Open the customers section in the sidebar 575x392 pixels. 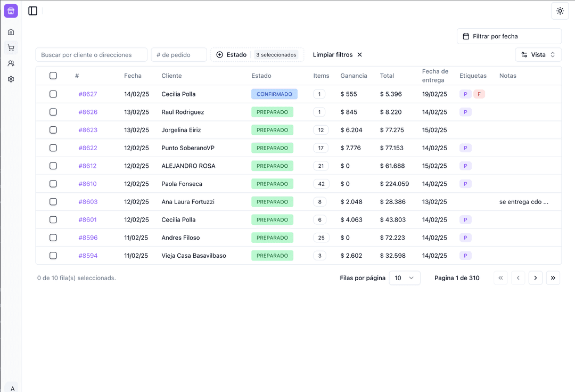point(11,63)
